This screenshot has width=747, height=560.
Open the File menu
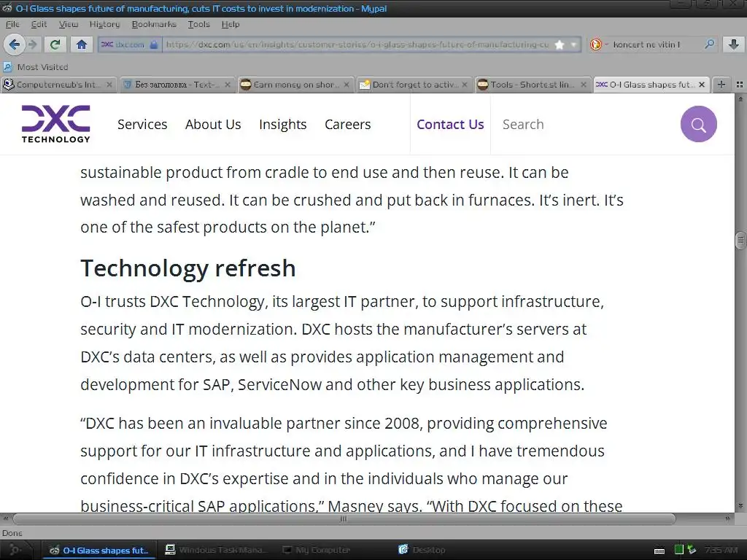[x=12, y=24]
